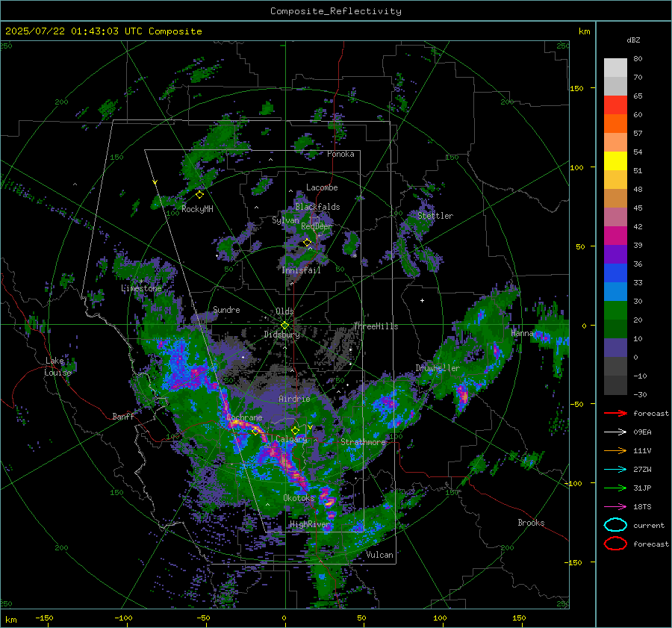
Task: Click the -30 dBZ value on legend
Action: [x=640, y=394]
